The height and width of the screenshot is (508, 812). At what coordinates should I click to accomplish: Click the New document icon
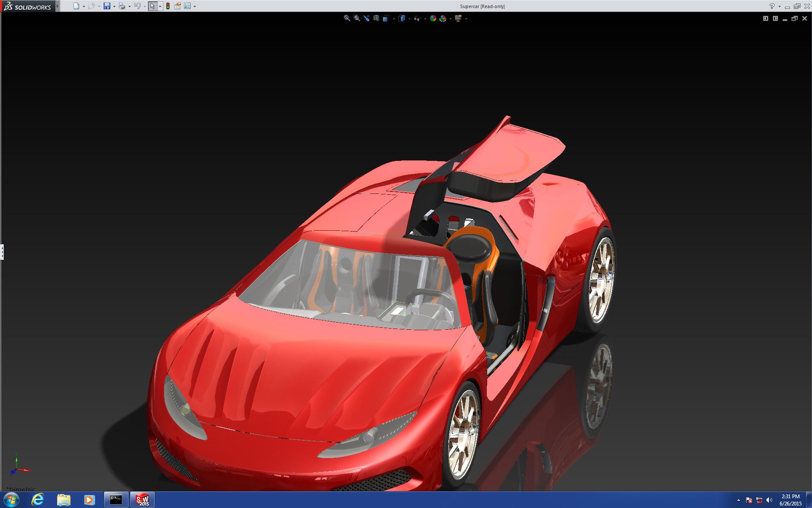coord(76,6)
